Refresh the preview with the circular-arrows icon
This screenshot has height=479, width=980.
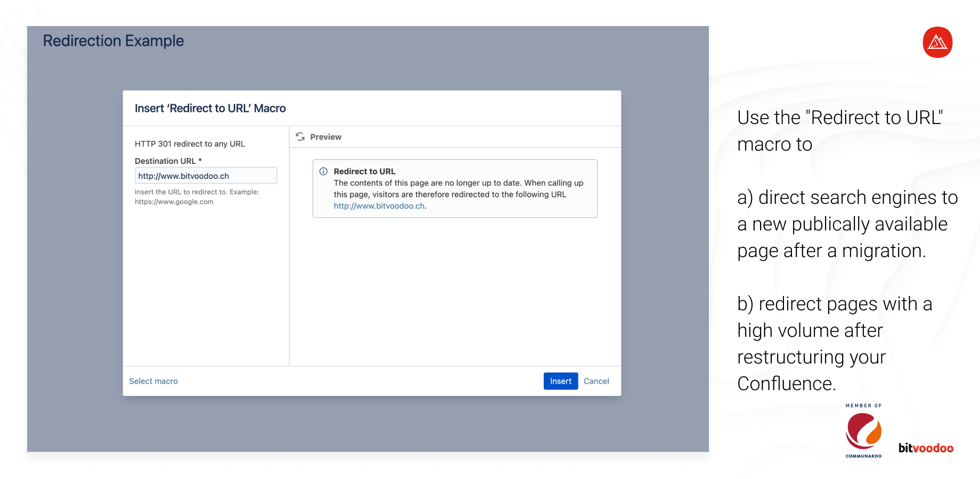coord(300,137)
